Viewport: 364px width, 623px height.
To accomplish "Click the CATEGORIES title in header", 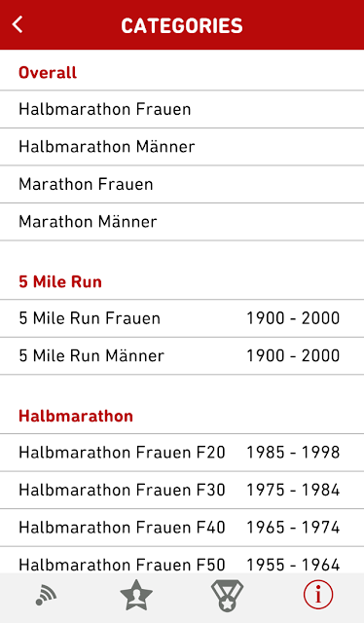I will click(x=182, y=26).
